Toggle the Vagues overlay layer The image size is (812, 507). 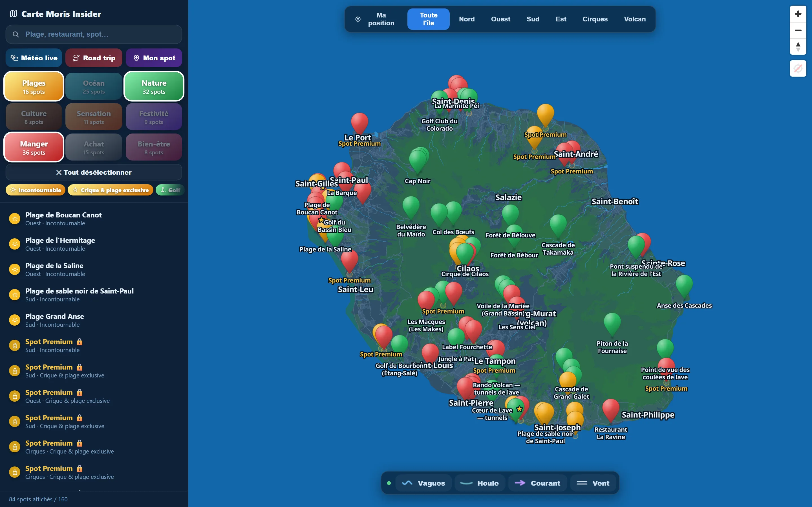click(423, 483)
